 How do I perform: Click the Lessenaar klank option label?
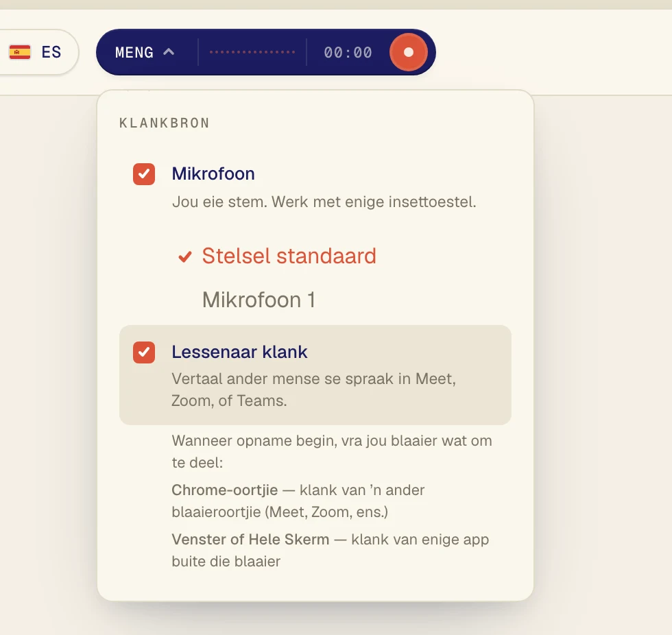point(239,352)
